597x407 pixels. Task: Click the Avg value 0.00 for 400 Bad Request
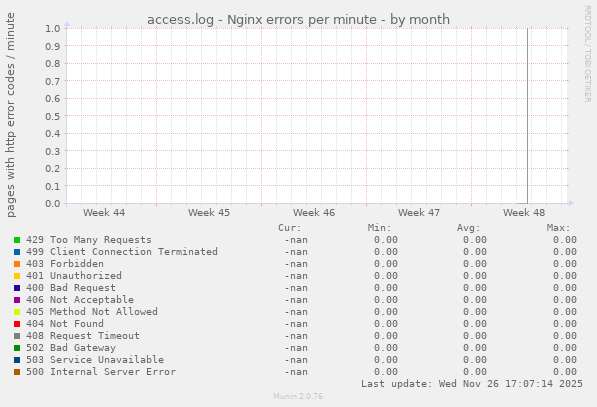[x=475, y=288]
